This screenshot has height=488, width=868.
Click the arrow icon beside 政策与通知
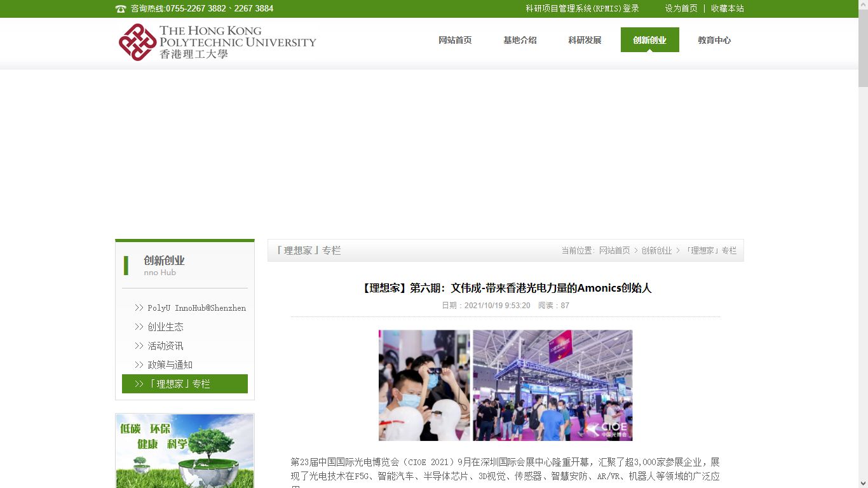tap(139, 365)
